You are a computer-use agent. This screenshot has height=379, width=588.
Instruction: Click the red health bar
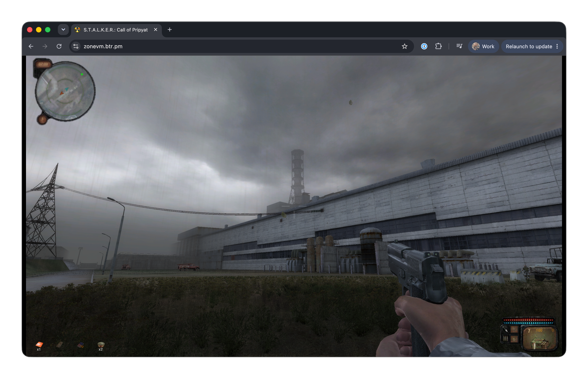click(528, 320)
